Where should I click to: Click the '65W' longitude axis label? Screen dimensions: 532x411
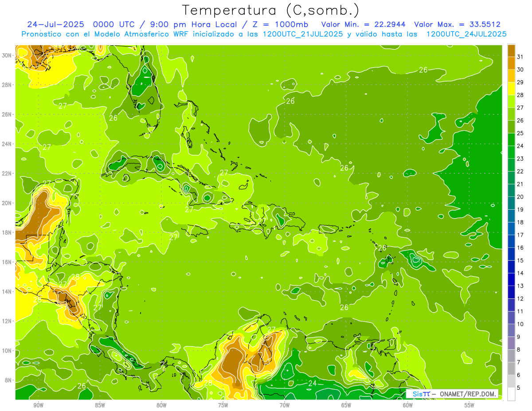point(346,406)
